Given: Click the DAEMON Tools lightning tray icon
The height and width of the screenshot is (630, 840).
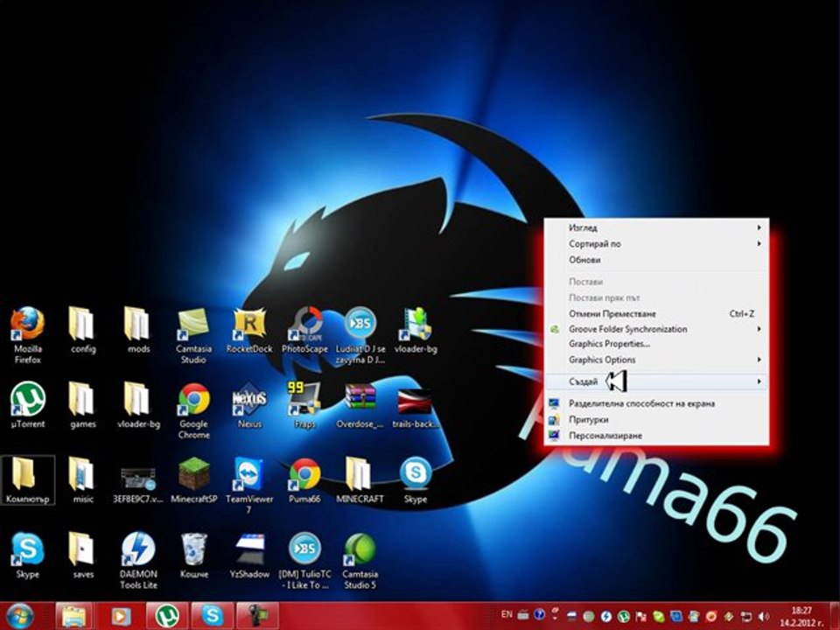Looking at the screenshot, I should coord(605,616).
